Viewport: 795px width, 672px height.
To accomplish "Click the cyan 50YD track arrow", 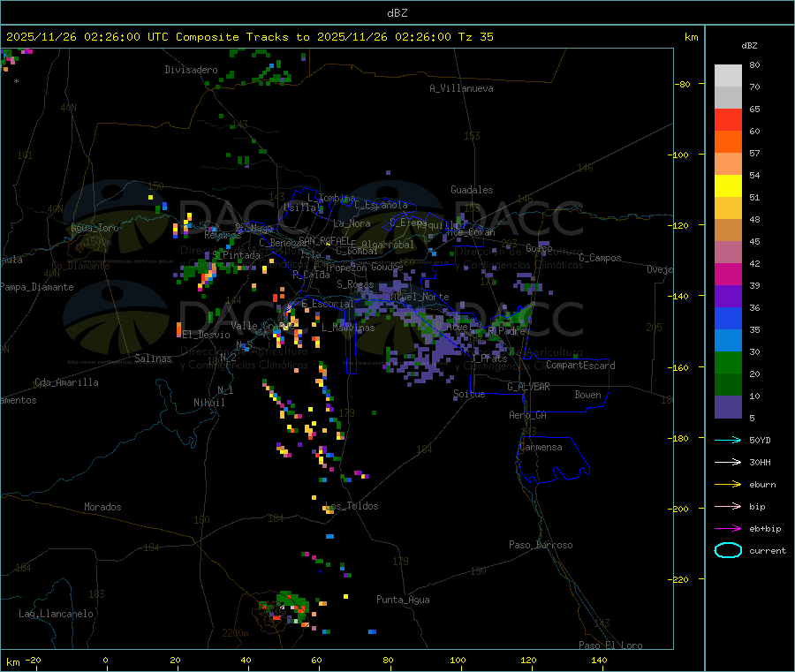I will pos(728,440).
